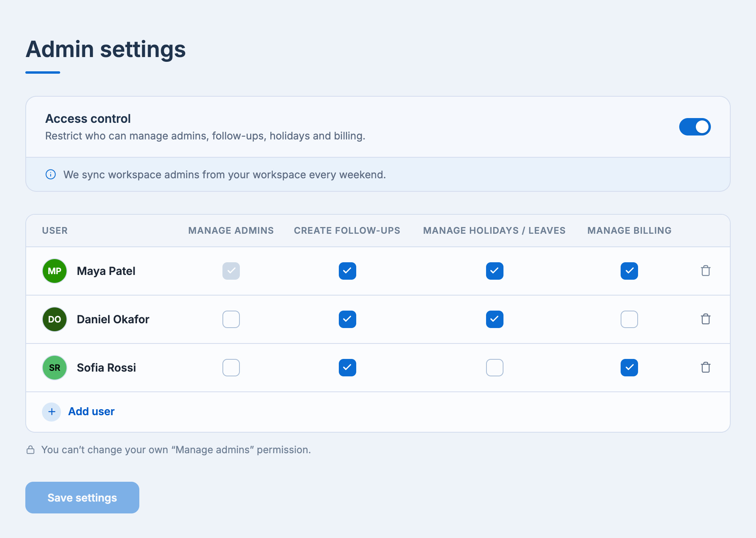Click the Access control heading
756x538 pixels.
coord(88,118)
